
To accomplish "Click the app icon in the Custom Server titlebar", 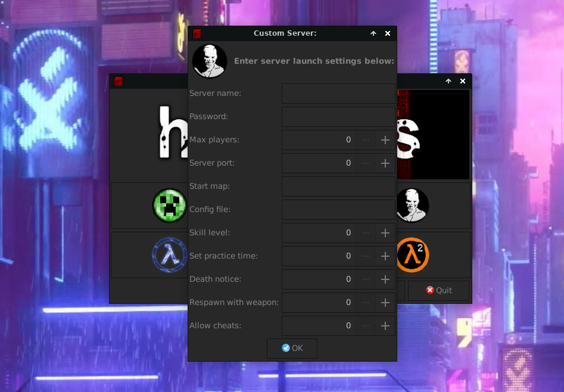I will (x=197, y=33).
